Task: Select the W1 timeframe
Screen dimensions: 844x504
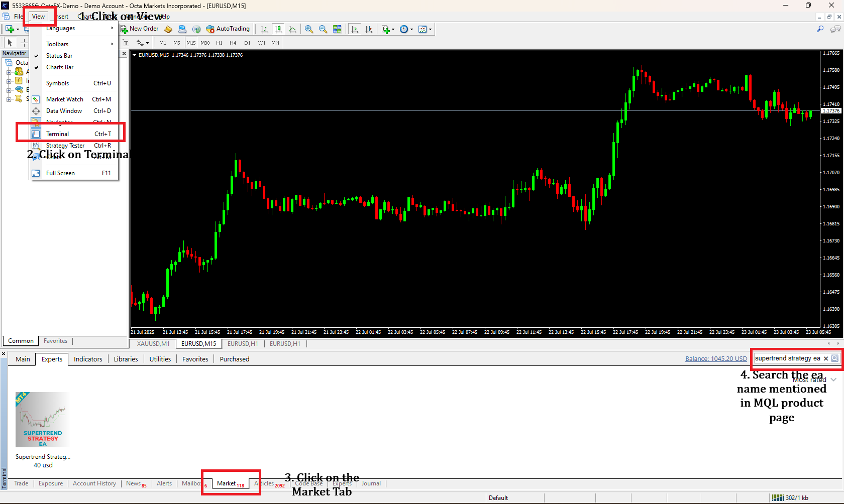Action: tap(262, 43)
